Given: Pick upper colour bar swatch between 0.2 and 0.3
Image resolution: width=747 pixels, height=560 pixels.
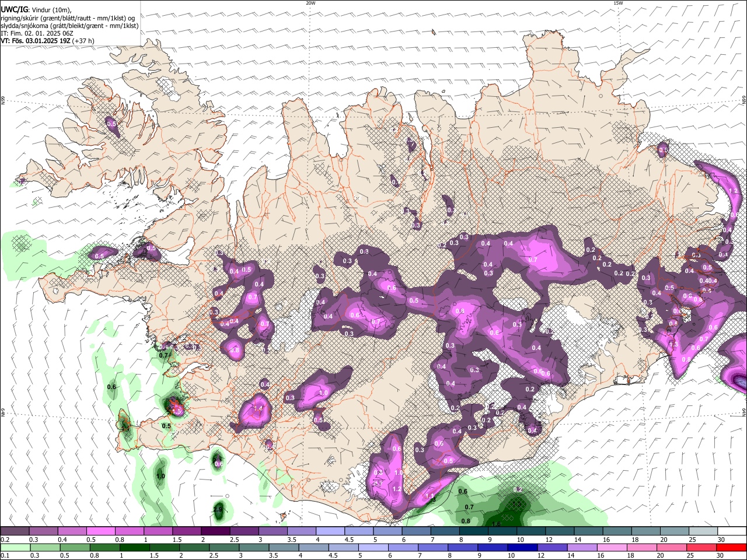Looking at the screenshot, I should click(x=15, y=531).
